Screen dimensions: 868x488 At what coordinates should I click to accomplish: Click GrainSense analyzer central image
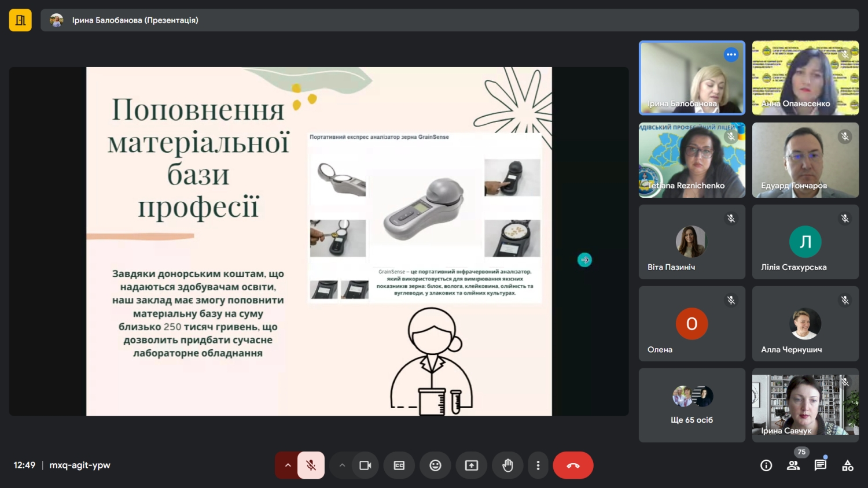[424, 210]
